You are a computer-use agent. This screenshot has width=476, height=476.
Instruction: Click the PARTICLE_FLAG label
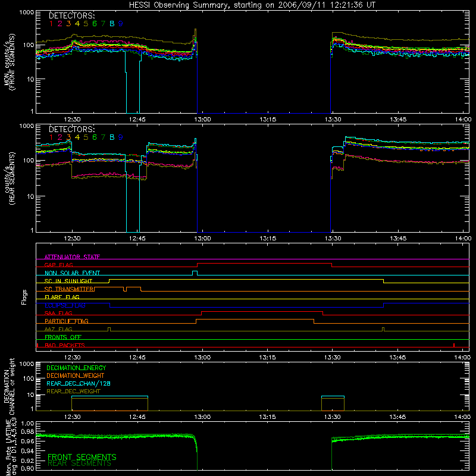[67, 321]
